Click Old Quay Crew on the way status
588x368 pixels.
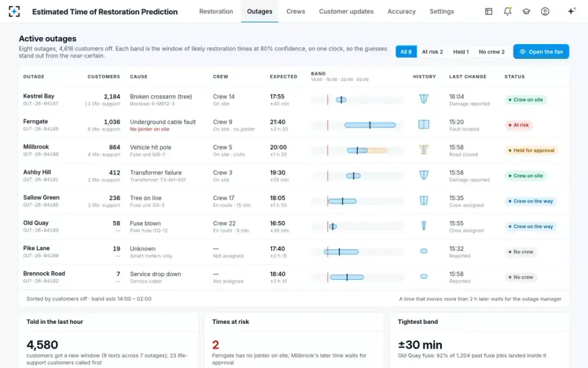point(530,227)
